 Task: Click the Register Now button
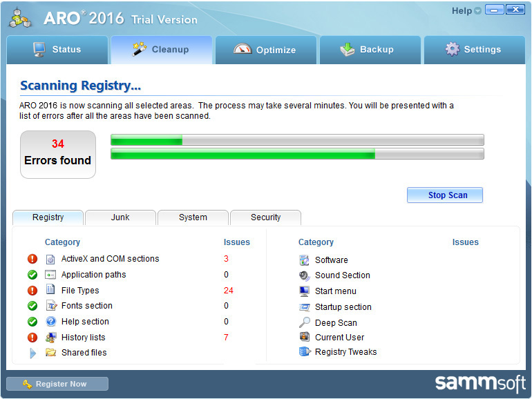[57, 384]
